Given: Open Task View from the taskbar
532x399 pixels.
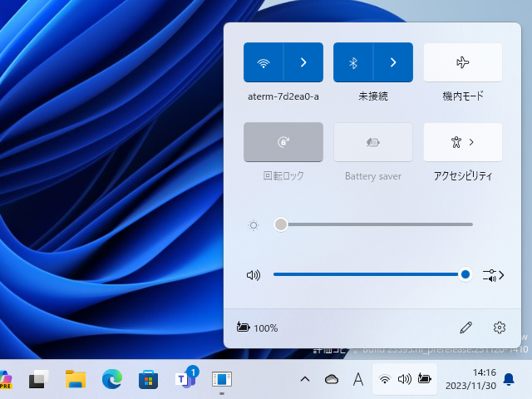Looking at the screenshot, I should coord(39,379).
